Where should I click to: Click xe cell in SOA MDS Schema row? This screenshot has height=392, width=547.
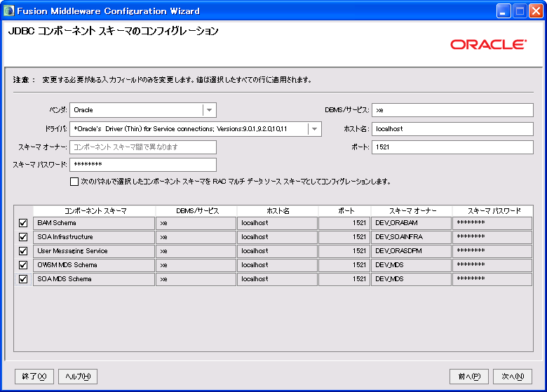[196, 279]
